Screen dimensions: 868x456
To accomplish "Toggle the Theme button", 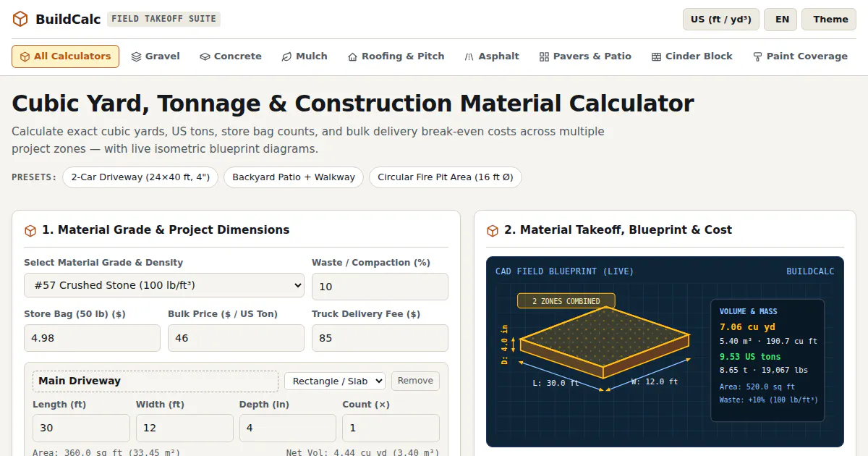I will pyautogui.click(x=829, y=20).
